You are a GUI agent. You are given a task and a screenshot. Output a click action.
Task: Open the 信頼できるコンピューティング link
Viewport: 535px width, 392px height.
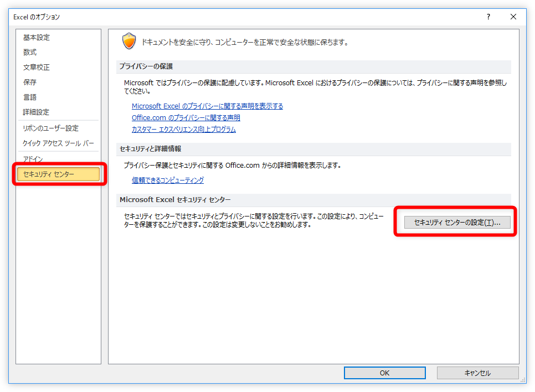[x=167, y=180]
